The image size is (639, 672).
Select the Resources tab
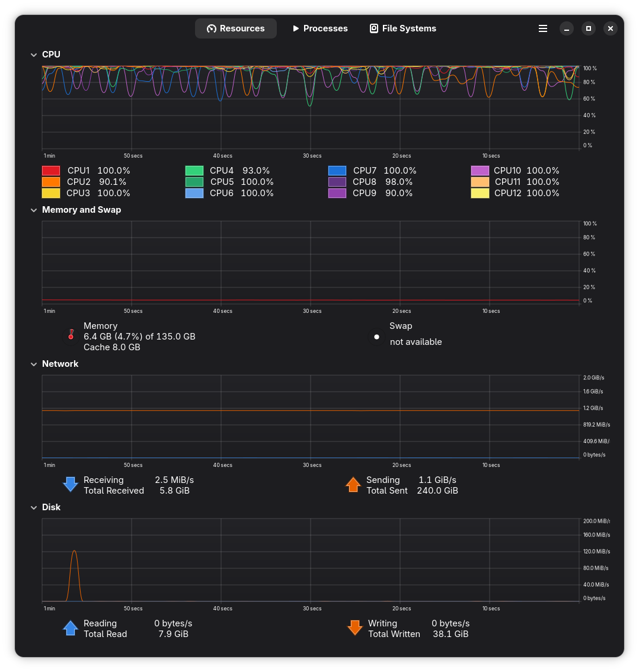(236, 28)
